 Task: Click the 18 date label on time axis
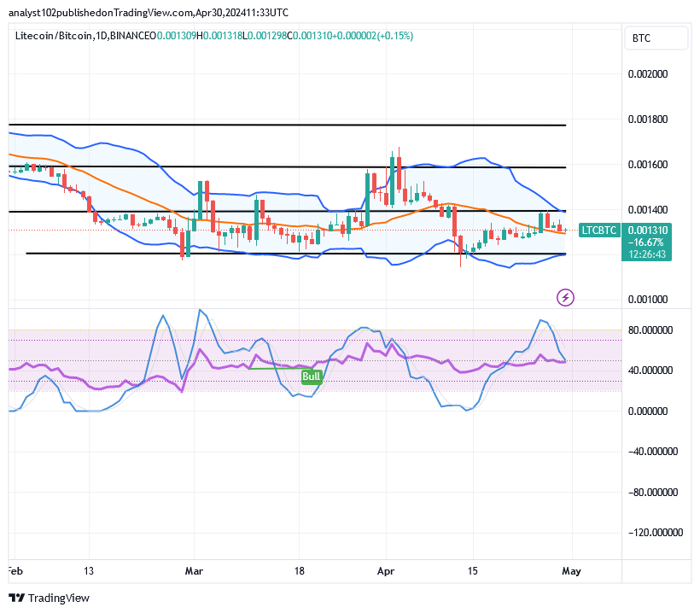click(x=299, y=571)
